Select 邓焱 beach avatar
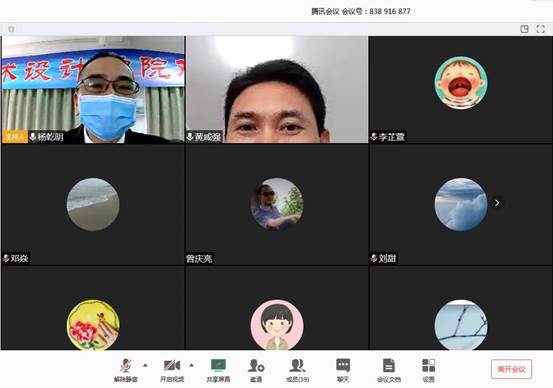 pyautogui.click(x=93, y=204)
